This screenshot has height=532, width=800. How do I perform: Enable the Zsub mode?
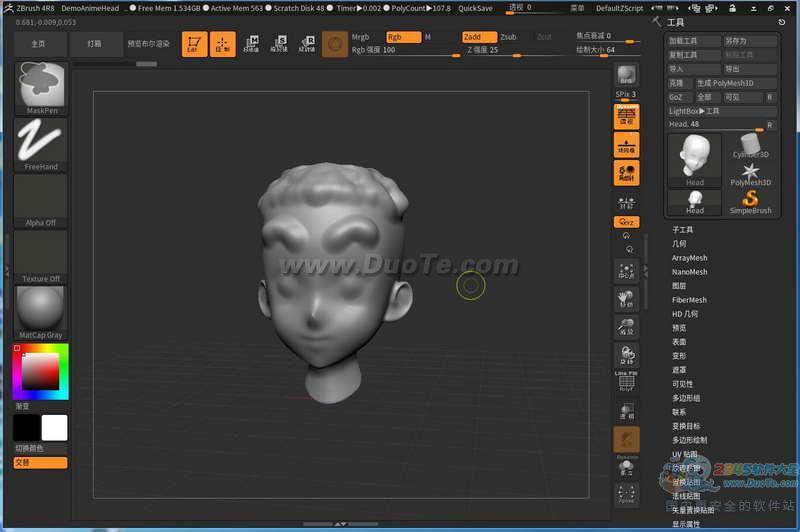coord(509,37)
